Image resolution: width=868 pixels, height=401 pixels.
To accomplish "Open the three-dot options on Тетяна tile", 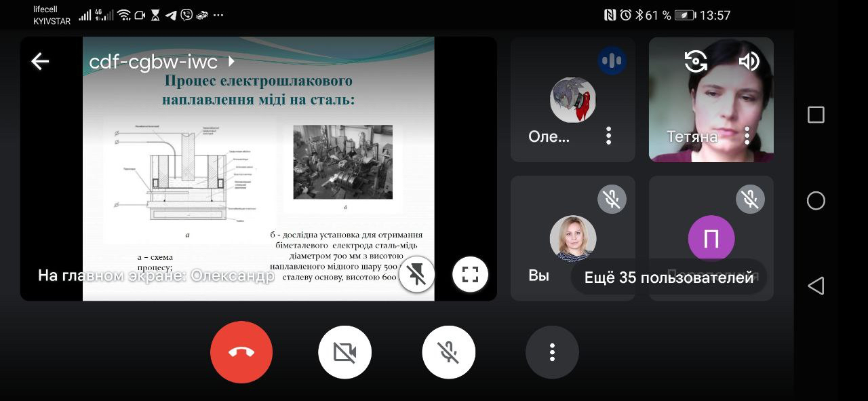I will (747, 136).
